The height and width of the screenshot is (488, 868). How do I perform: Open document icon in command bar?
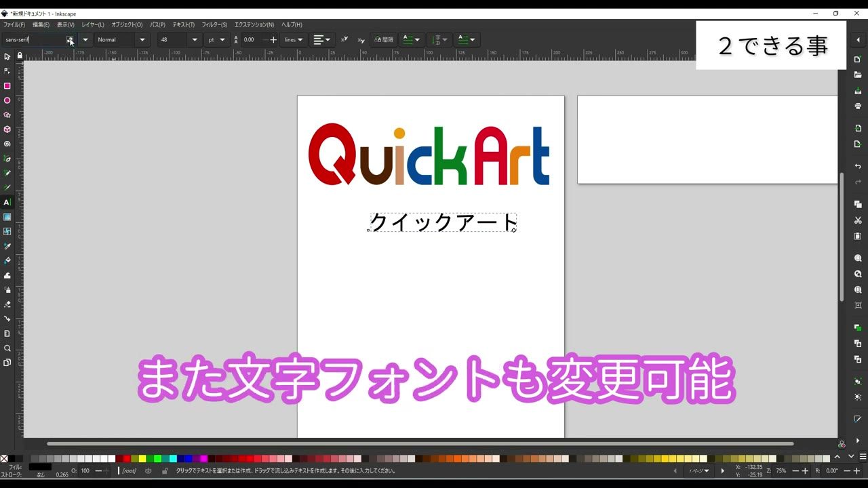(x=858, y=75)
